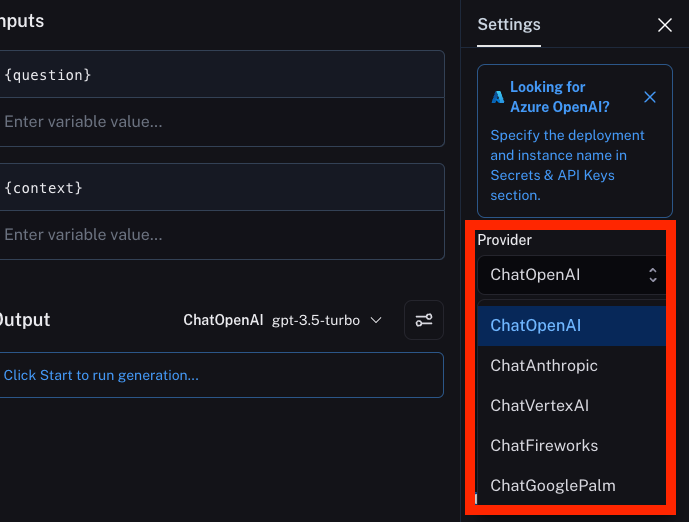Dismiss the Azure OpenAI banner
The image size is (689, 522).
pos(650,97)
